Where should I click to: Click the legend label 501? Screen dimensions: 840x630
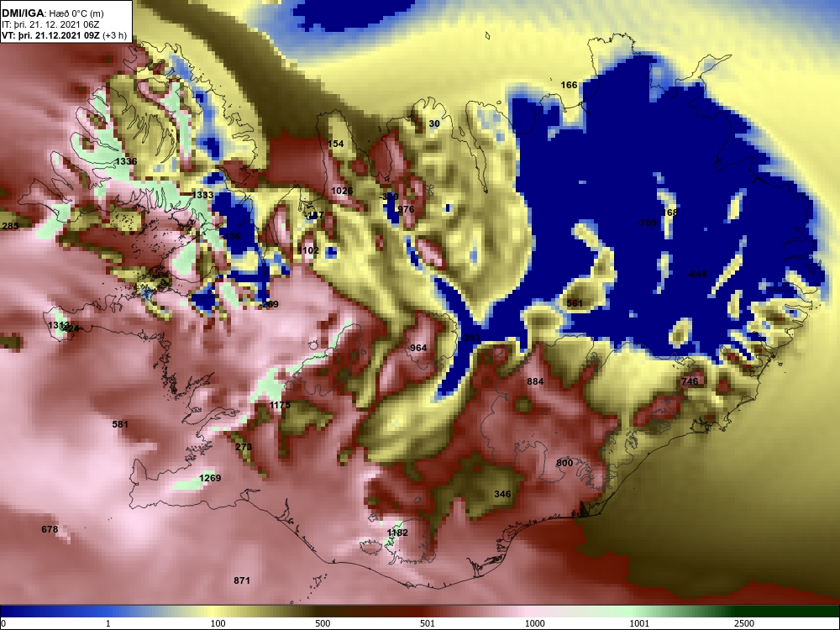(428, 623)
